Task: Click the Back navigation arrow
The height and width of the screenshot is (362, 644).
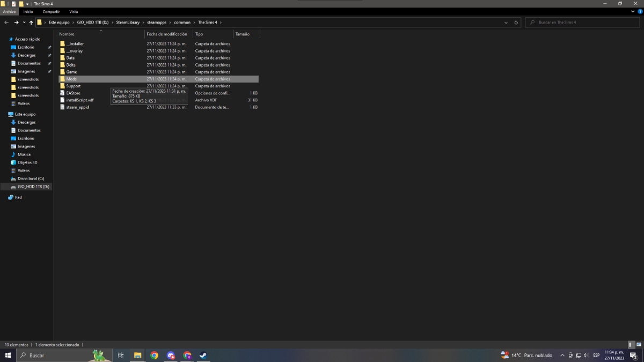Action: pos(6,22)
